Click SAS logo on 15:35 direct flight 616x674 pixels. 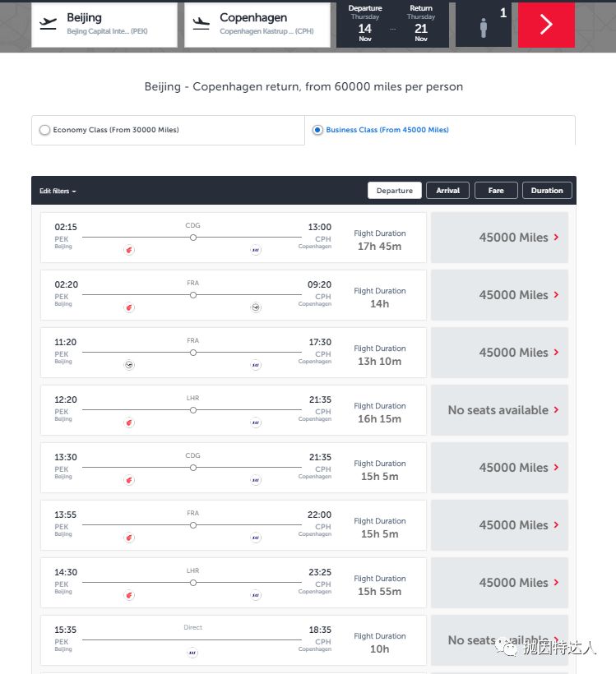192,653
